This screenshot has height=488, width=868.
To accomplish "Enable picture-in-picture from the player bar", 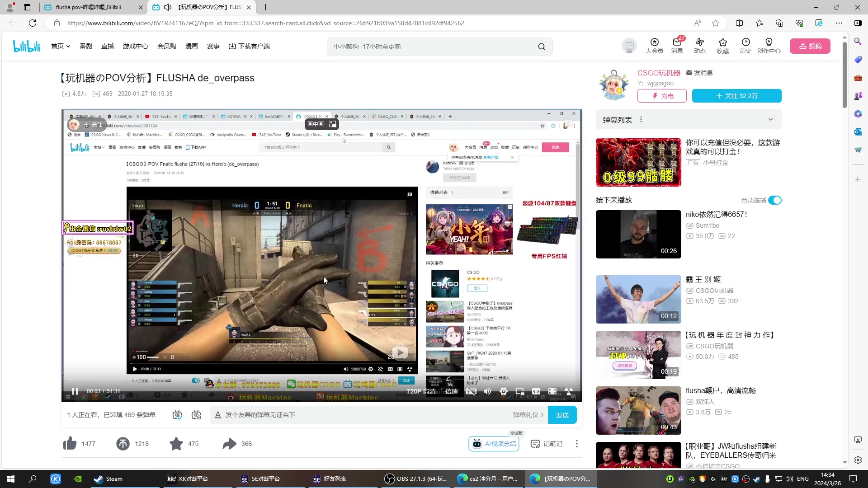I will [520, 391].
